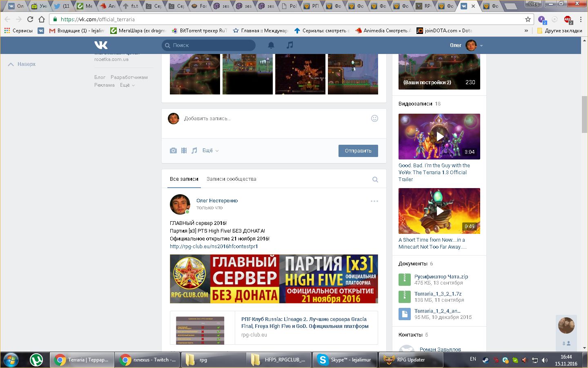Viewport: 588px width, 368px height.
Task: Open the Terraria_1_3_2_1.7z archive icon
Action: tap(404, 296)
